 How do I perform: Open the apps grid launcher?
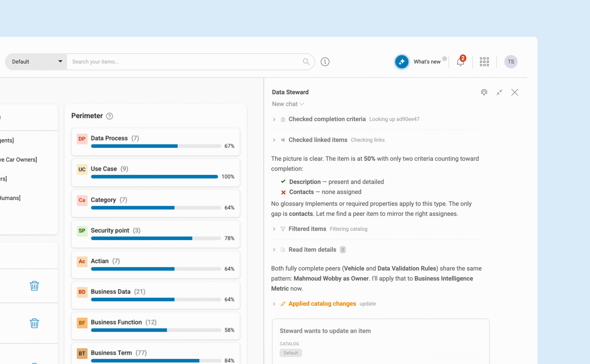[484, 62]
